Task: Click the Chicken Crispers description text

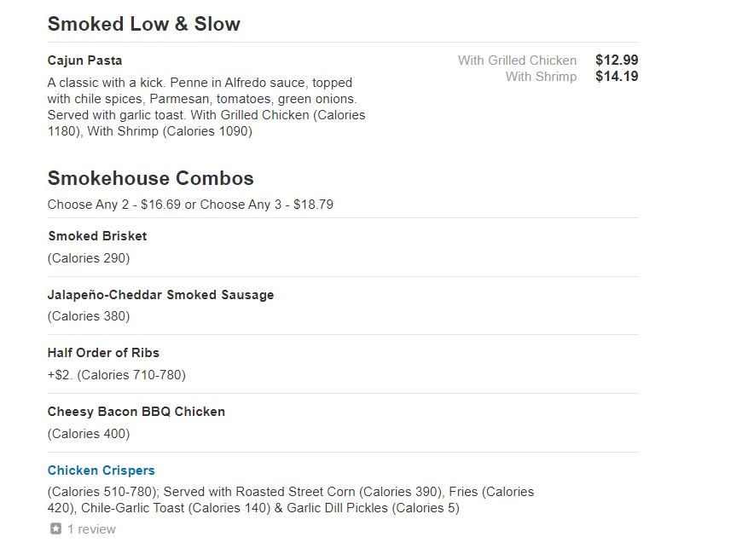Action: tap(291, 500)
